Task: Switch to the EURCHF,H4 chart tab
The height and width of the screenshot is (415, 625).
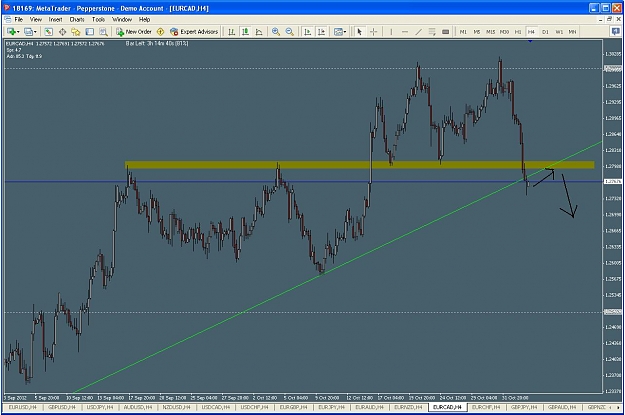Action: 486,407
